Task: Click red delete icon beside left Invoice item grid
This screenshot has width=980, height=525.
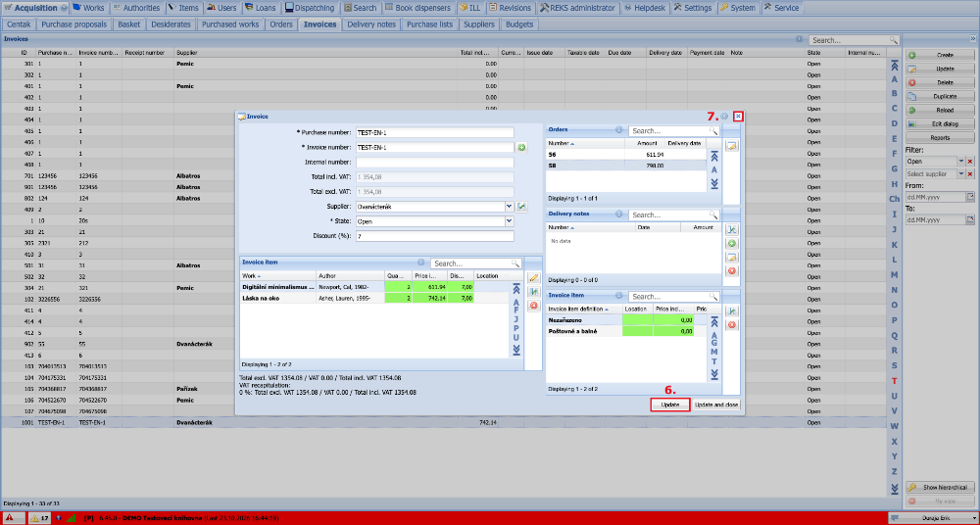Action: point(534,306)
